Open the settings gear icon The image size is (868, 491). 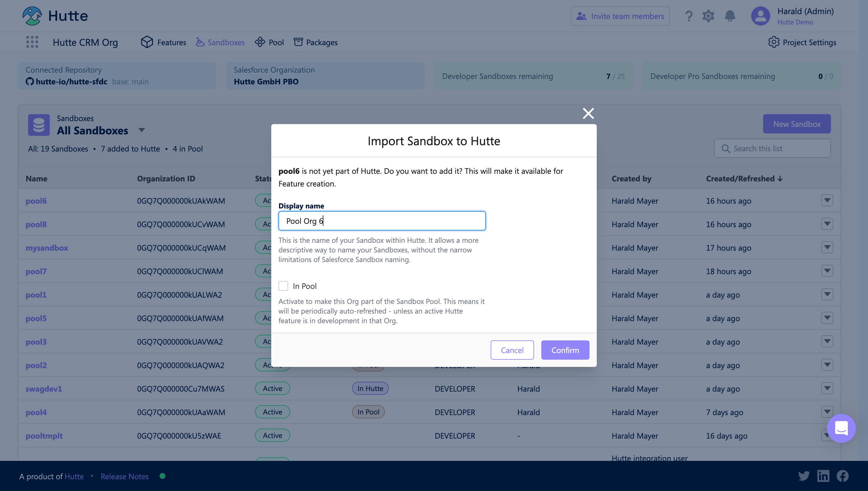tap(708, 16)
